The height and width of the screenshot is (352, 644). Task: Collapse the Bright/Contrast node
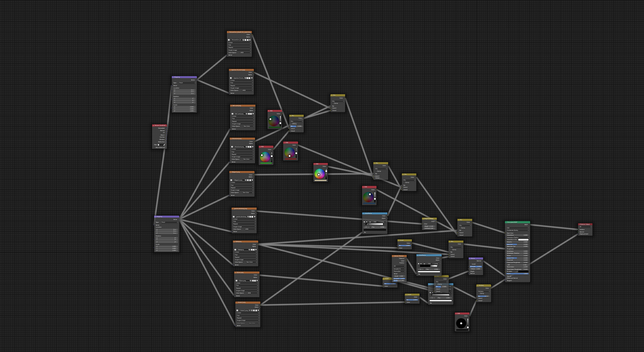point(423,219)
